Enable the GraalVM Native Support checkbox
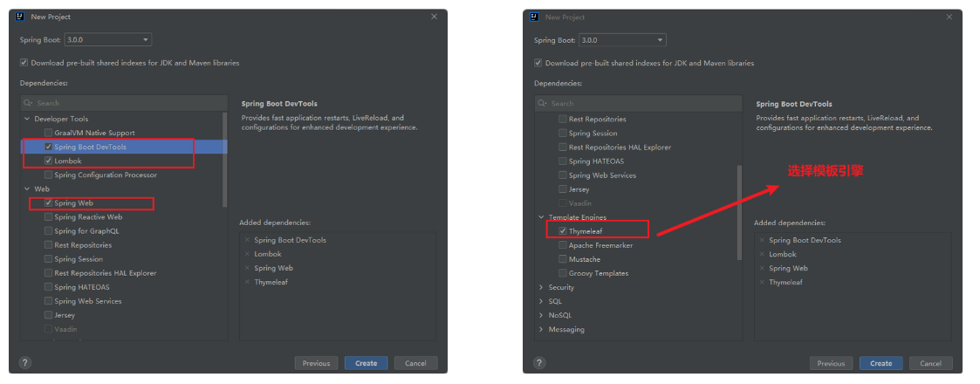The height and width of the screenshot is (384, 980). pyautogui.click(x=48, y=133)
